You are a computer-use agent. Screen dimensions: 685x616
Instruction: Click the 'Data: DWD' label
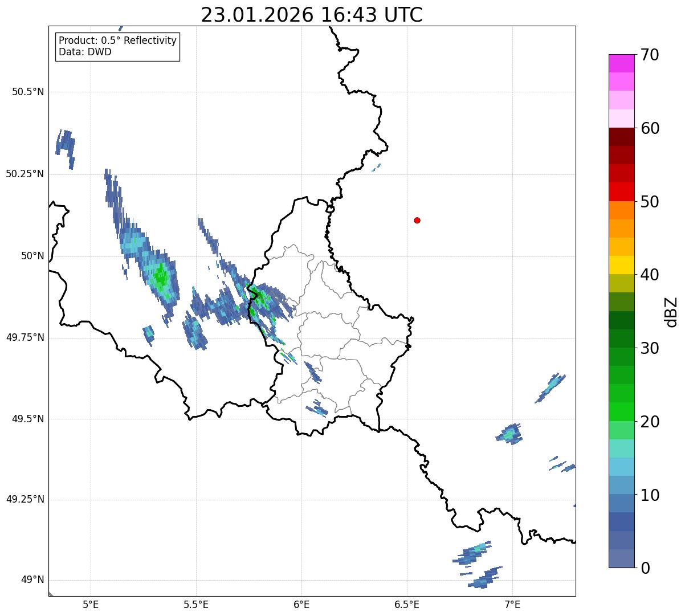85,52
